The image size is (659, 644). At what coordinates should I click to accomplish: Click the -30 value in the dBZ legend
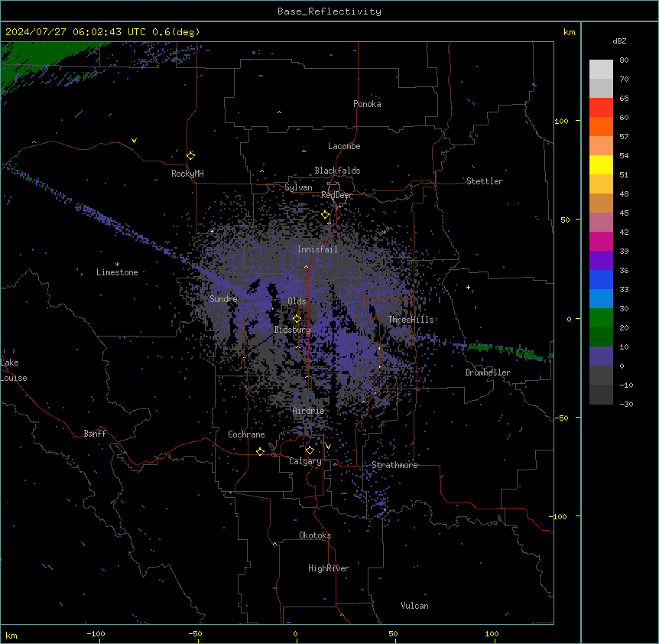[626, 405]
